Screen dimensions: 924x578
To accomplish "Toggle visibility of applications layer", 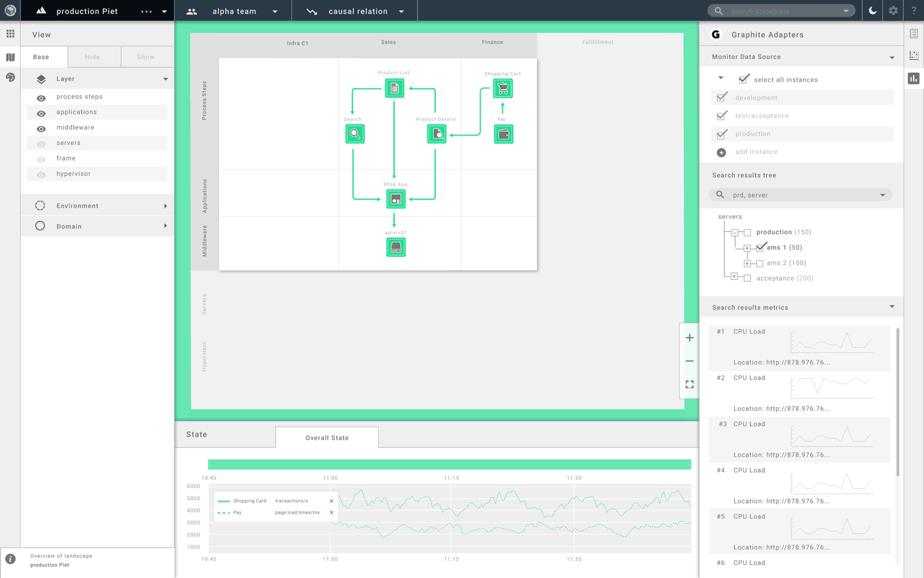I will point(41,113).
